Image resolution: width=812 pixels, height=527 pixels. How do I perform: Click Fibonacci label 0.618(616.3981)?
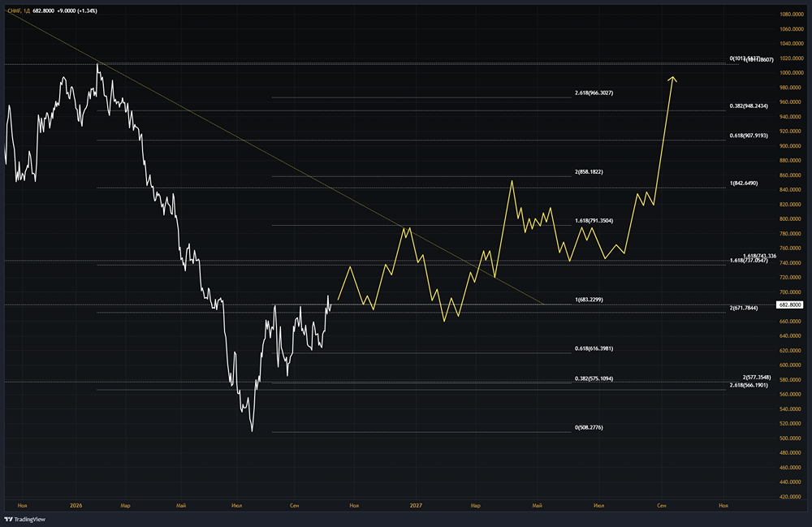click(x=594, y=349)
